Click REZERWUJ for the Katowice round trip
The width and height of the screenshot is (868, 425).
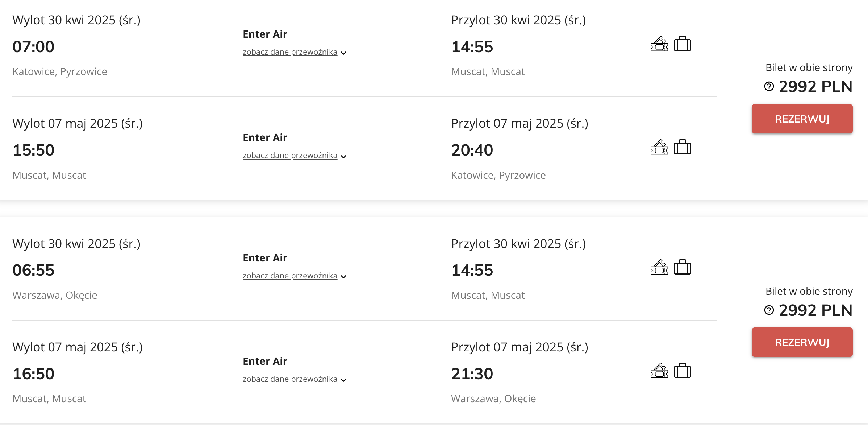pos(802,119)
